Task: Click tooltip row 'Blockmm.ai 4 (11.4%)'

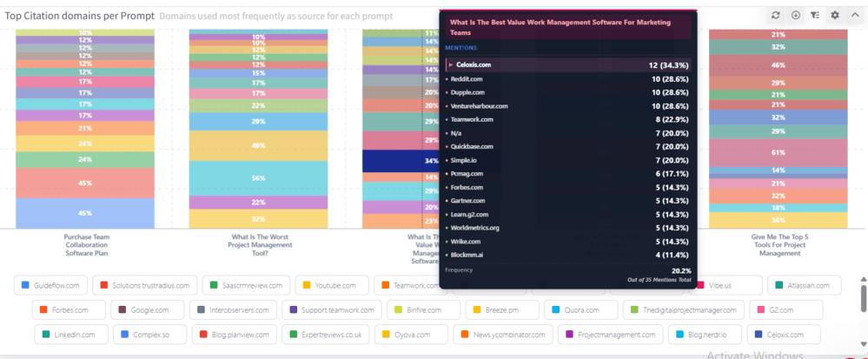Action: click(568, 255)
